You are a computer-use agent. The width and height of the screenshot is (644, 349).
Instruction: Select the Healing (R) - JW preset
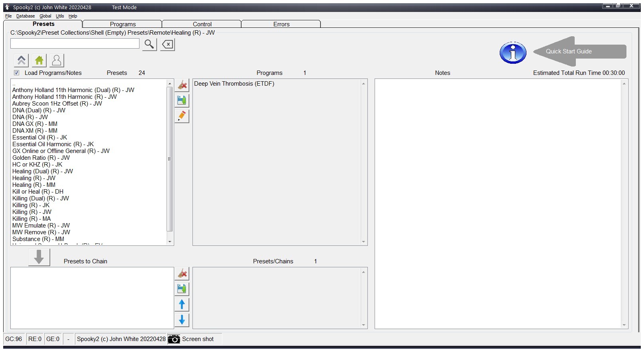[34, 178]
